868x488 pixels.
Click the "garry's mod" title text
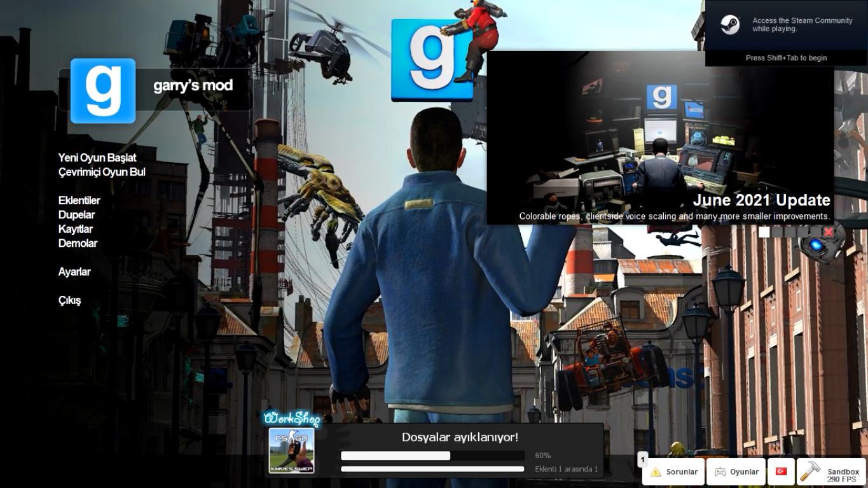pyautogui.click(x=193, y=85)
